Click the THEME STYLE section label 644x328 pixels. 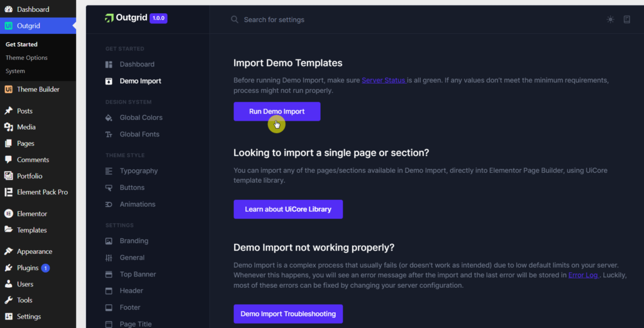pyautogui.click(x=125, y=156)
